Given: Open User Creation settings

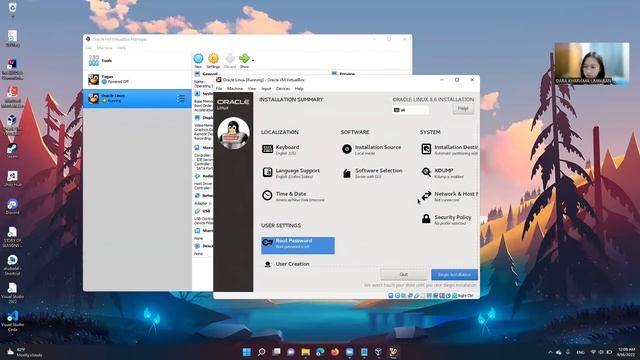Looking at the screenshot, I should [x=285, y=264].
